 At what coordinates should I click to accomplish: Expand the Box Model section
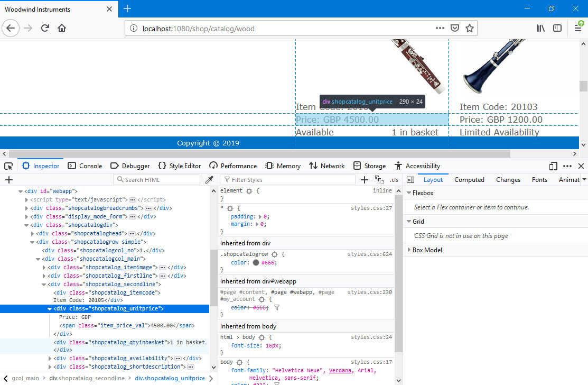pos(409,250)
